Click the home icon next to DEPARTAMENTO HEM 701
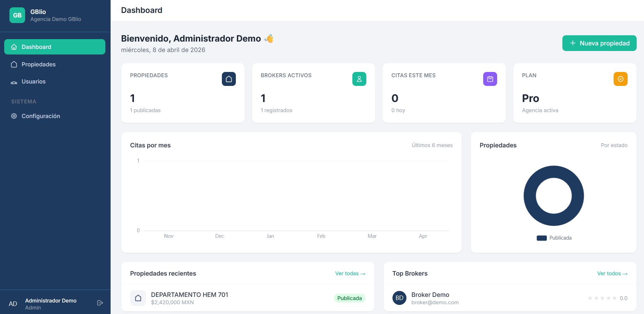 (x=138, y=298)
